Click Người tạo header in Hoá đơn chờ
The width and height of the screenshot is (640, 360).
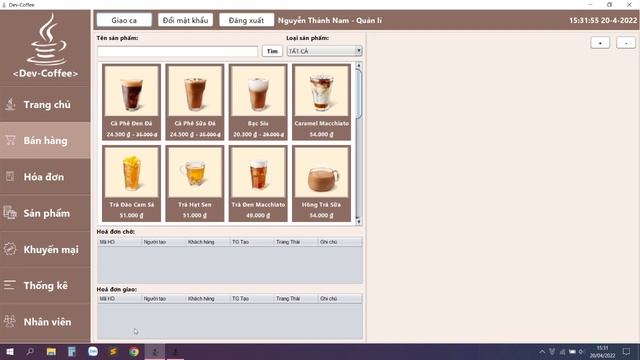164,242
